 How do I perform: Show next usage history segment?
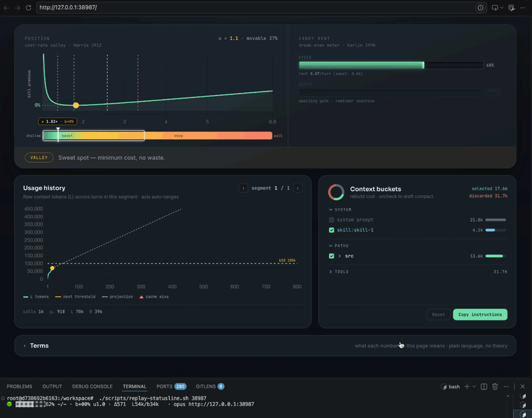(x=297, y=188)
